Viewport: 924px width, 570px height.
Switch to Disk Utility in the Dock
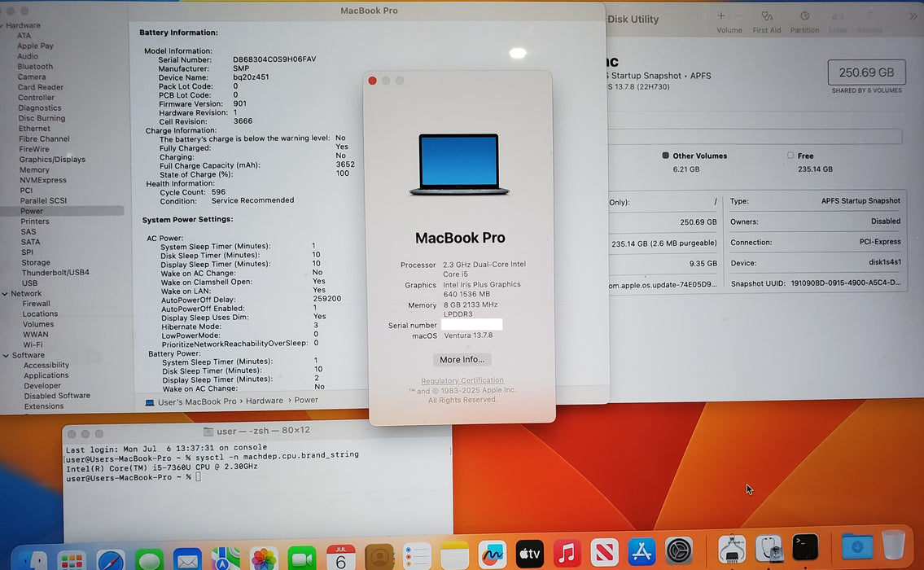769,548
